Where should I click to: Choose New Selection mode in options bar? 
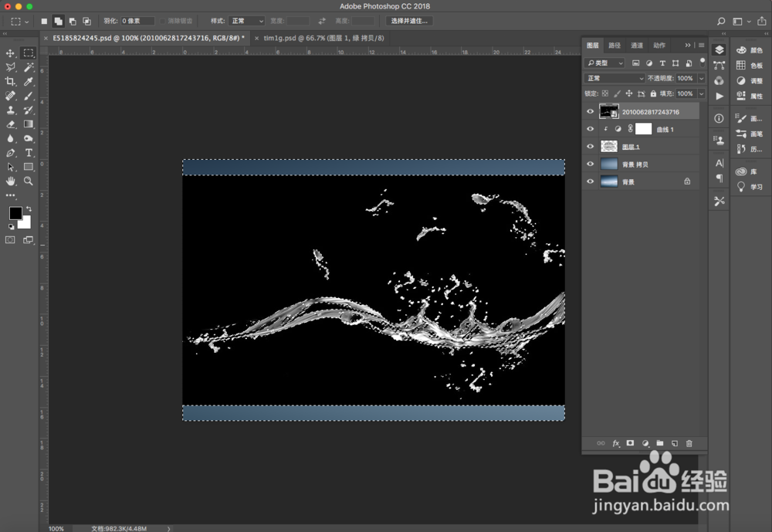tap(44, 21)
